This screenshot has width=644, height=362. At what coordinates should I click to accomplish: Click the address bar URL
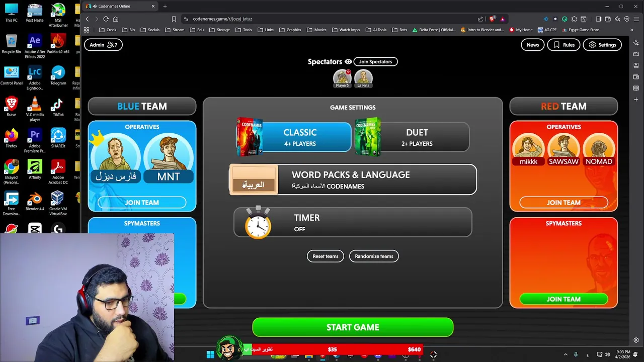click(x=222, y=19)
